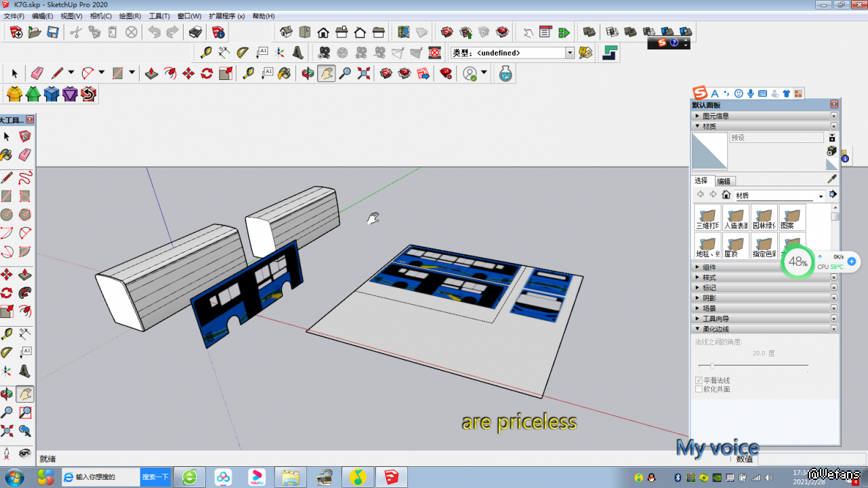
Task: Open the 材质 library dropdown list
Action: pos(821,196)
